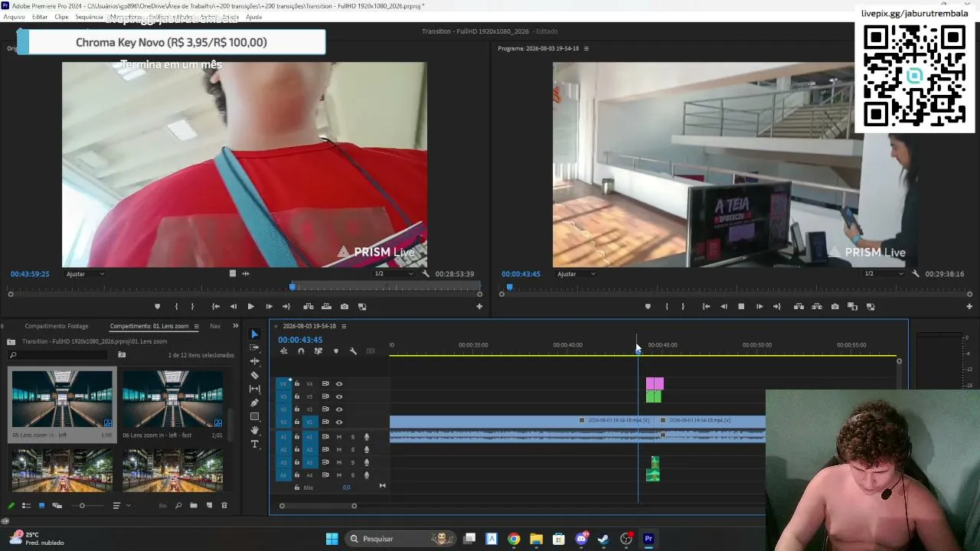Click Insert button in Source monitor
980x551 pixels.
pyautogui.click(x=309, y=307)
